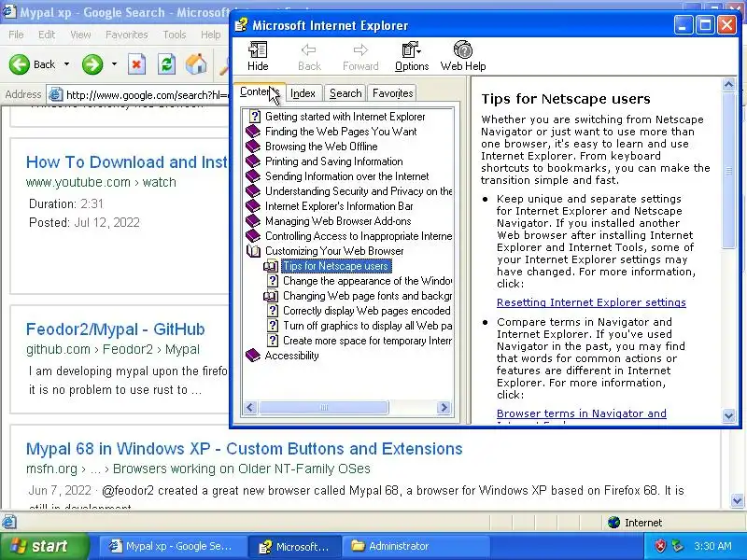Open How To Download and Install result

coord(127,161)
